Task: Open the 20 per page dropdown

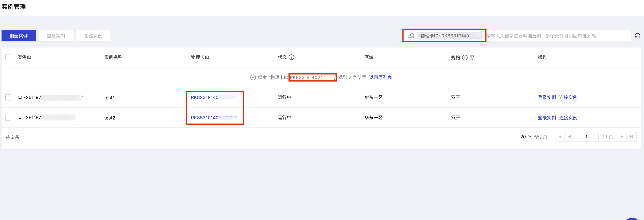Action: click(526, 137)
